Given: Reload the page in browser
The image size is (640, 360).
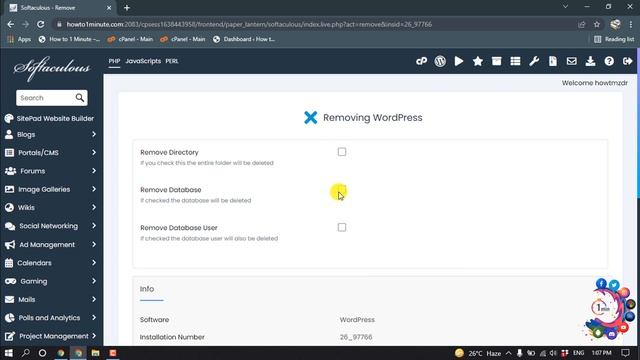Looking at the screenshot, I should [40, 24].
